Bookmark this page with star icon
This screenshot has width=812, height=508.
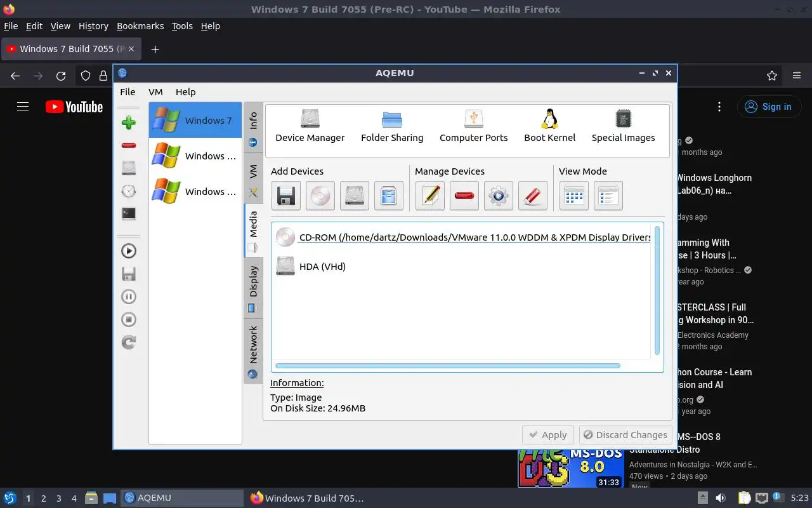772,76
